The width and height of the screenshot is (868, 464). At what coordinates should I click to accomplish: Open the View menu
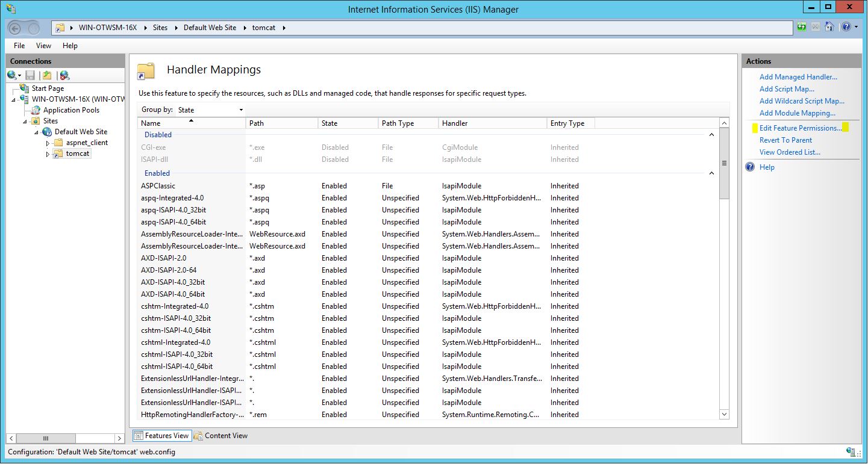click(43, 46)
